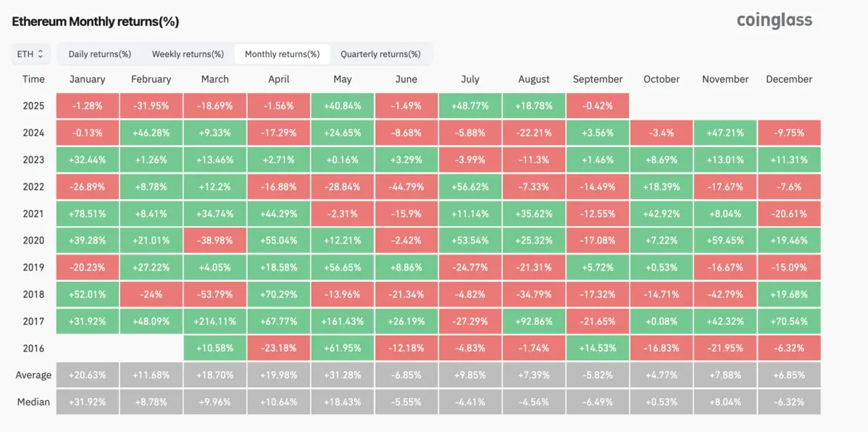Viewport: 868px width, 432px height.
Task: Click the January column header
Action: point(88,79)
